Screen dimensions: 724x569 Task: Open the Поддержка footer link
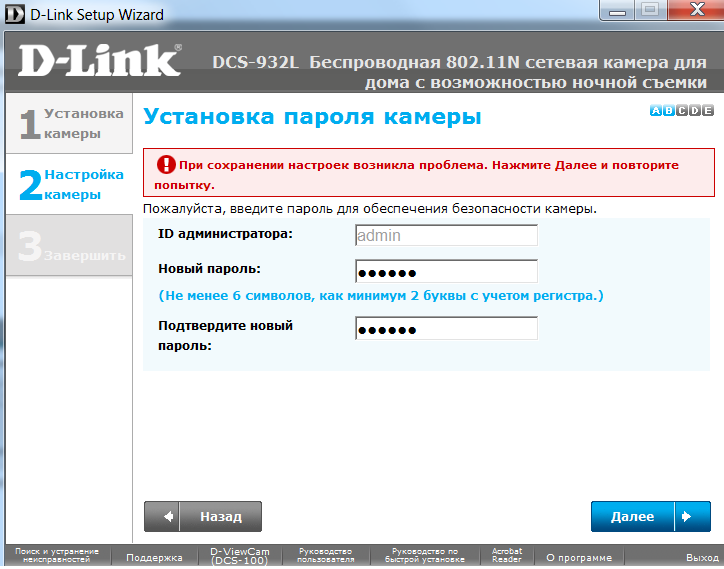click(154, 560)
